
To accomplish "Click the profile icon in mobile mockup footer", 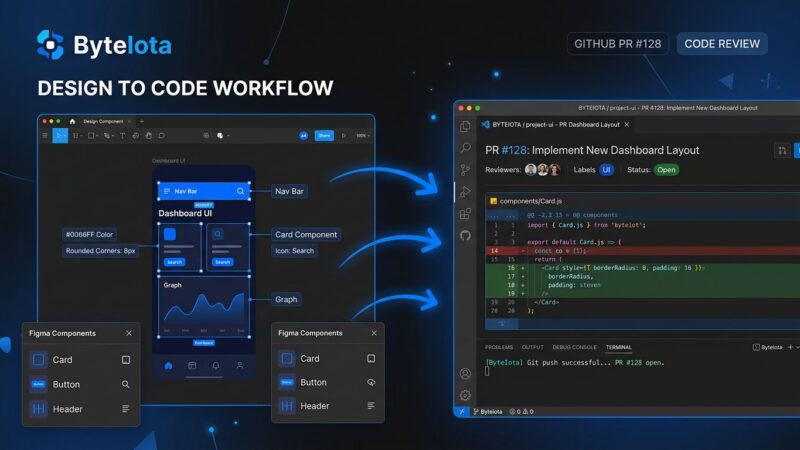I will click(x=239, y=365).
